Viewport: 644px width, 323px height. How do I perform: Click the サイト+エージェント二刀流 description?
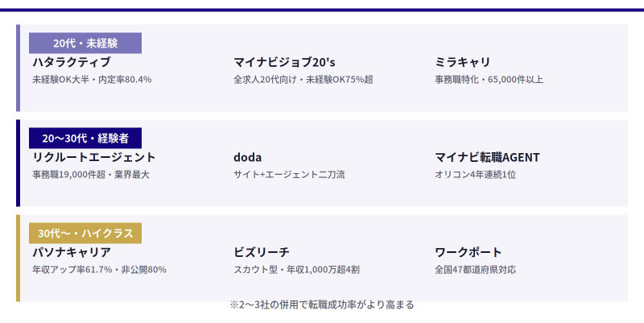(289, 175)
